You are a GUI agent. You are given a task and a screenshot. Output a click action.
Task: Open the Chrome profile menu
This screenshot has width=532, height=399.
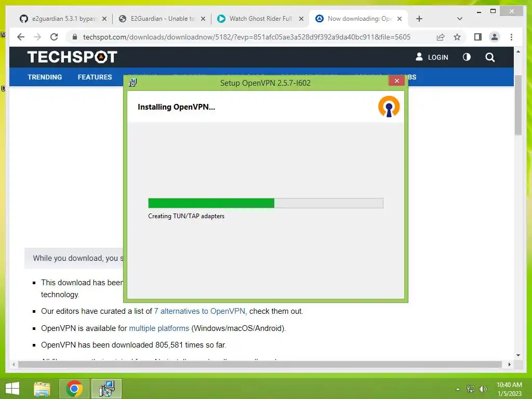click(x=495, y=37)
